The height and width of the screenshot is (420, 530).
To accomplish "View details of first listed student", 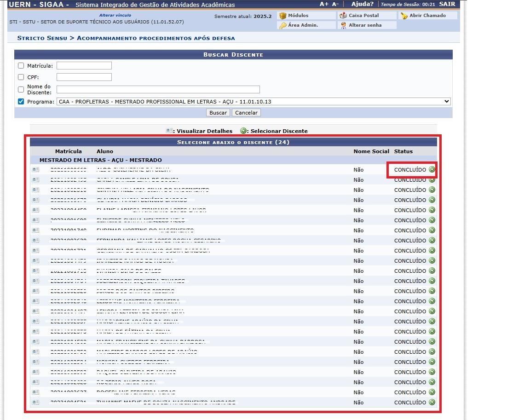I will click(x=35, y=169).
